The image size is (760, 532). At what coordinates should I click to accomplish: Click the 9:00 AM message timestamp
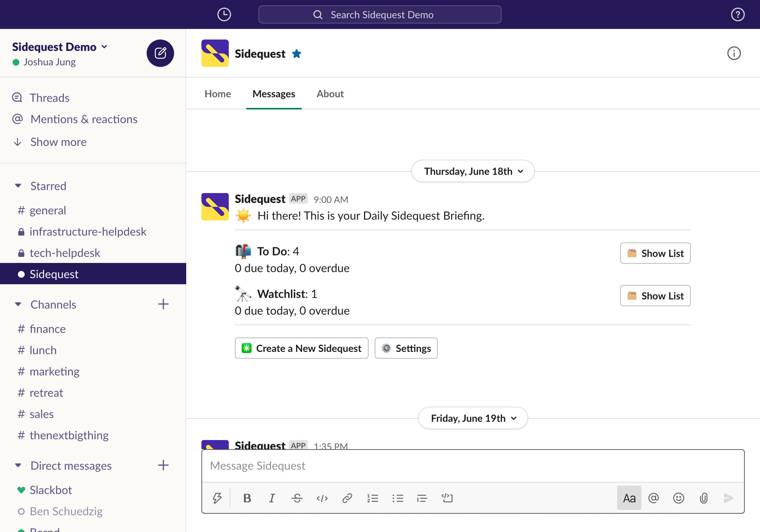[331, 199]
